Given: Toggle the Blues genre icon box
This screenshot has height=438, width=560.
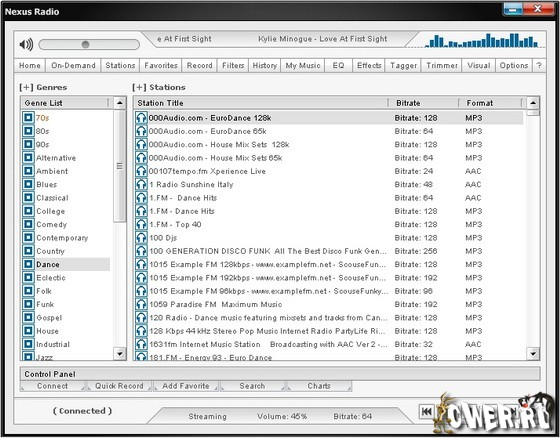Looking at the screenshot, I should point(28,184).
